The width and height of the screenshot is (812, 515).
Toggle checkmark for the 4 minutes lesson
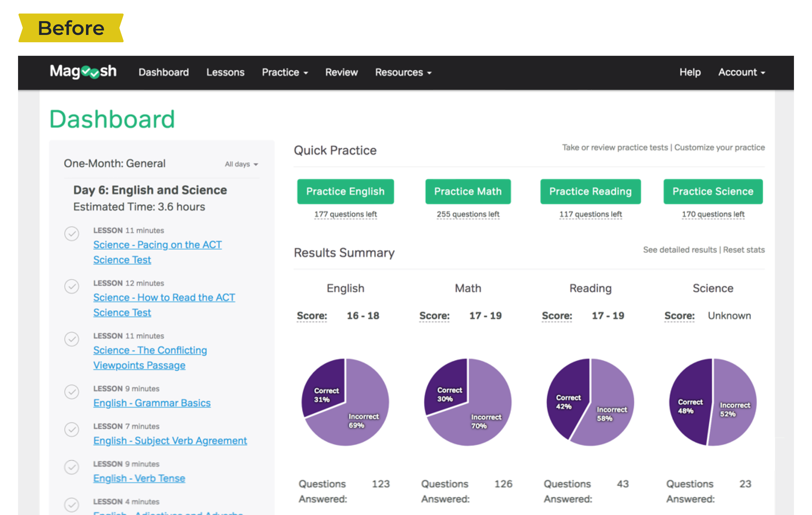pyautogui.click(x=72, y=505)
